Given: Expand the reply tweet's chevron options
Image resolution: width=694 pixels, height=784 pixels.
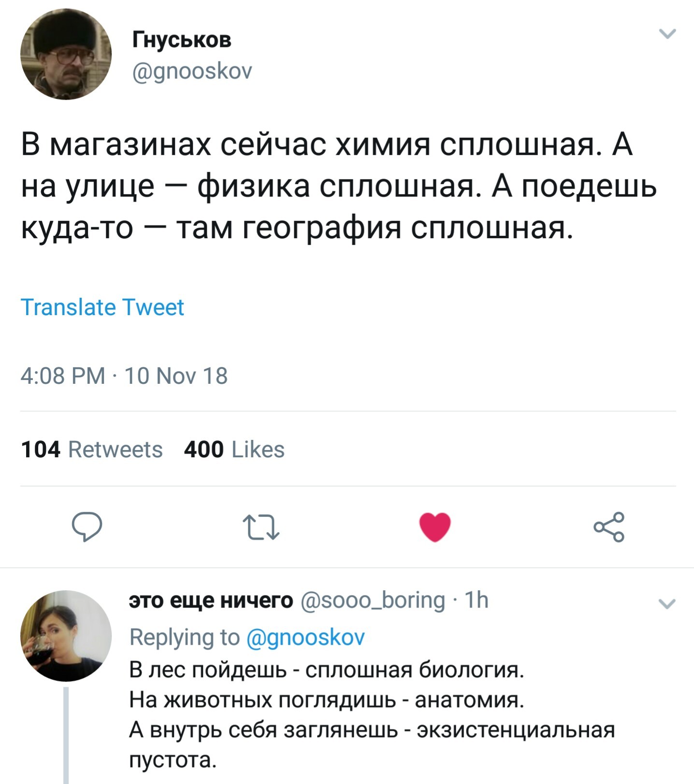Looking at the screenshot, I should pos(667,604).
